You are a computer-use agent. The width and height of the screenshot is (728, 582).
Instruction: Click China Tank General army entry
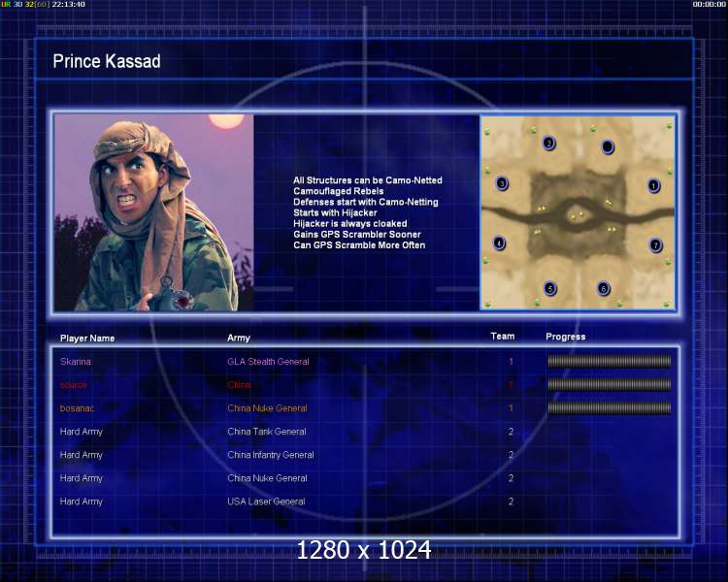pos(267,432)
